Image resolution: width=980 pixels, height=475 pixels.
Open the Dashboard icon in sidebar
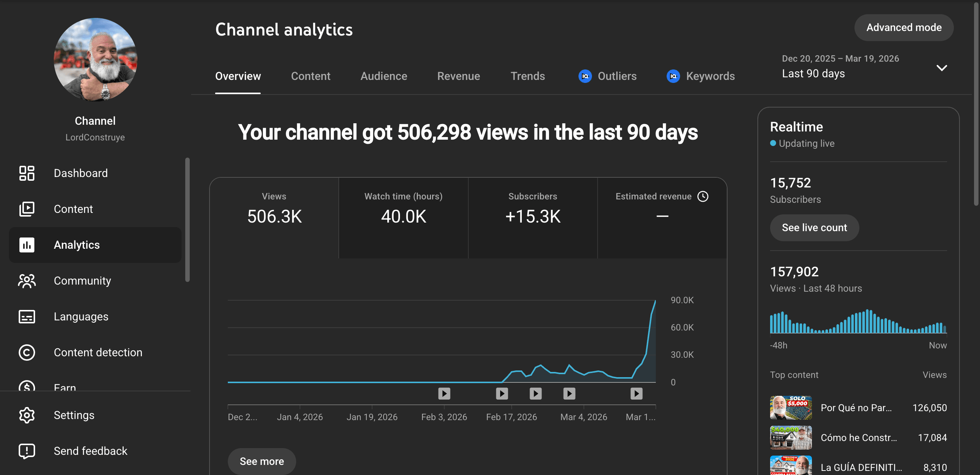pyautogui.click(x=27, y=173)
